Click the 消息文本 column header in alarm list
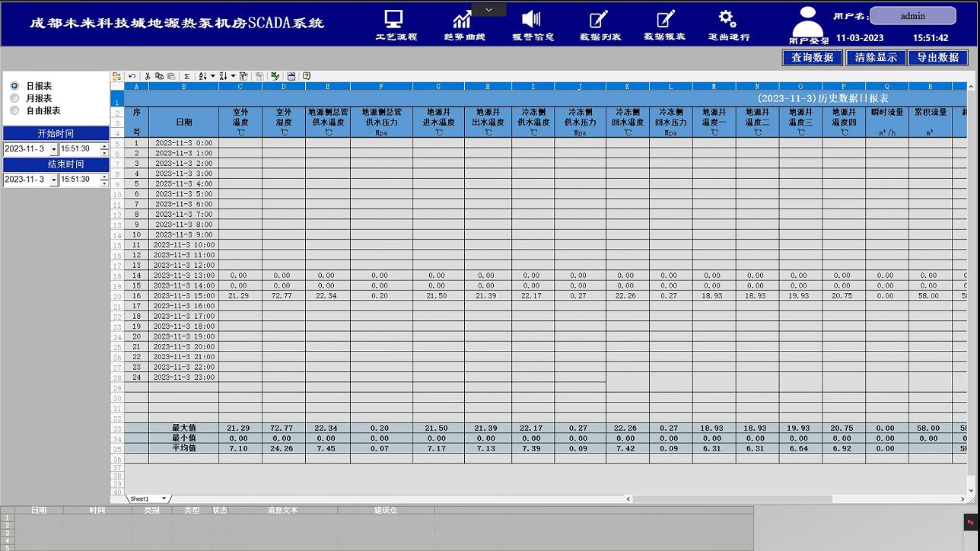The width and height of the screenshot is (980, 551). coord(282,510)
